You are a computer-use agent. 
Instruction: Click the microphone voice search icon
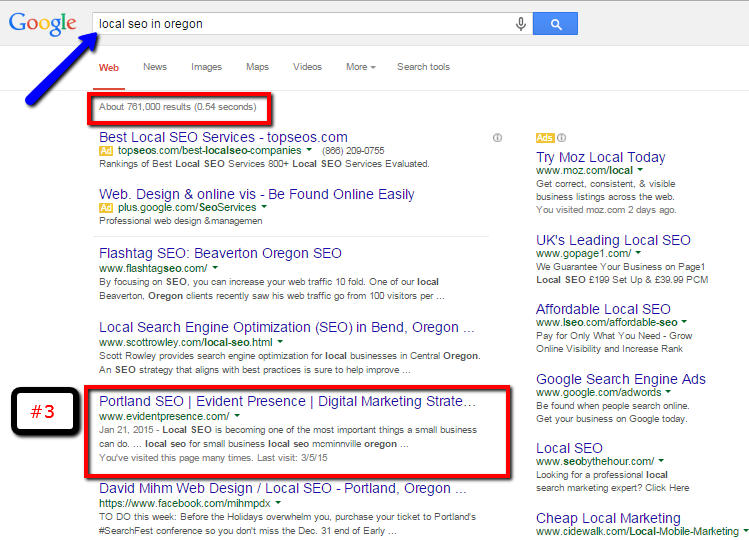521,23
